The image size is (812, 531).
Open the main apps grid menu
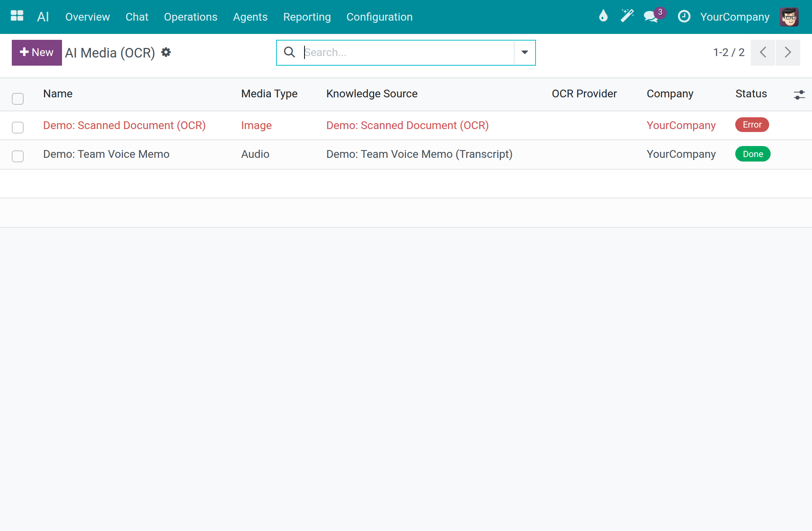coord(17,16)
